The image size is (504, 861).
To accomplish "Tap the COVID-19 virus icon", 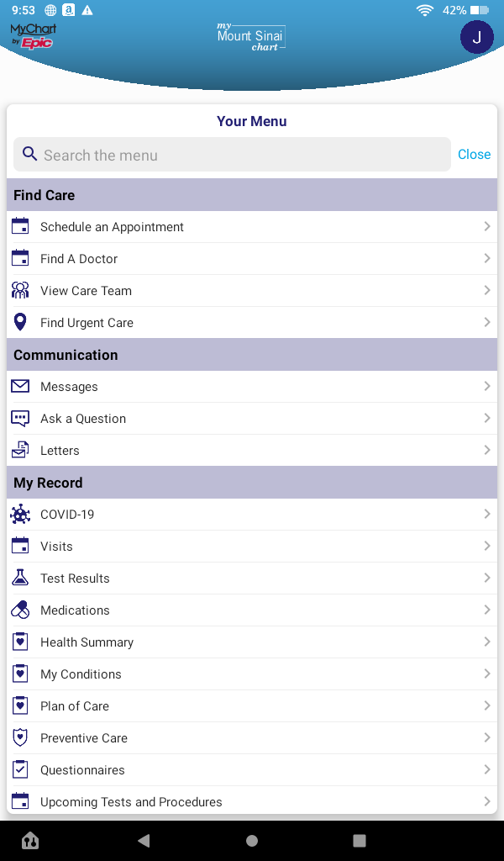I will (x=20, y=515).
